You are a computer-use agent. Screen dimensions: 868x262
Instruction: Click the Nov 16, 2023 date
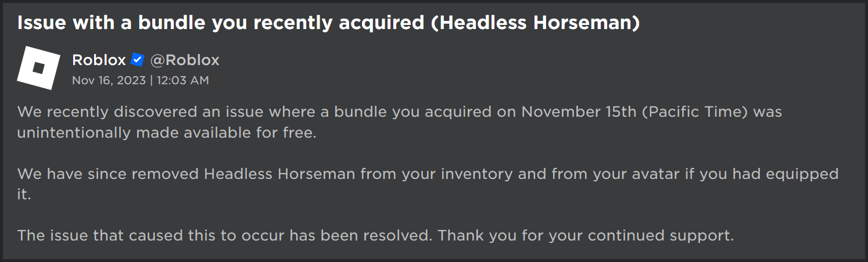click(x=109, y=80)
